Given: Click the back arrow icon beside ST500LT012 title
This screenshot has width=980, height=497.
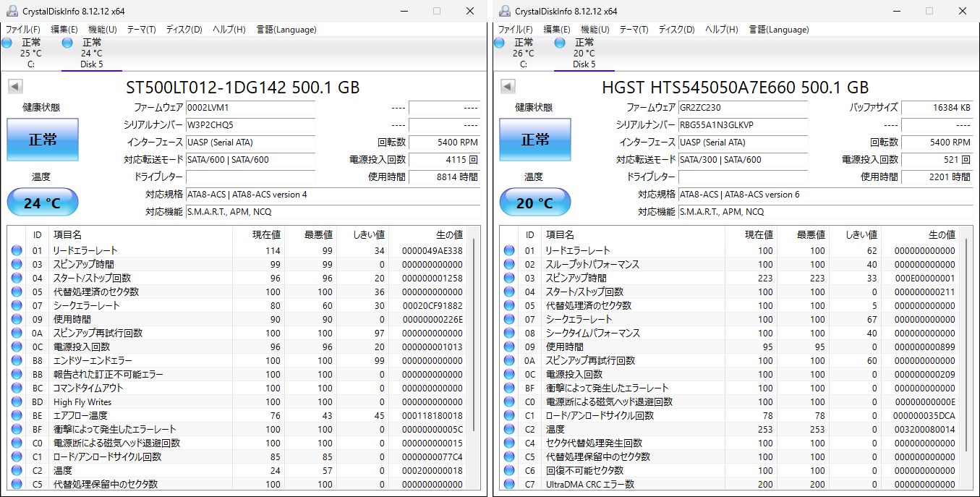Looking at the screenshot, I should click(15, 87).
